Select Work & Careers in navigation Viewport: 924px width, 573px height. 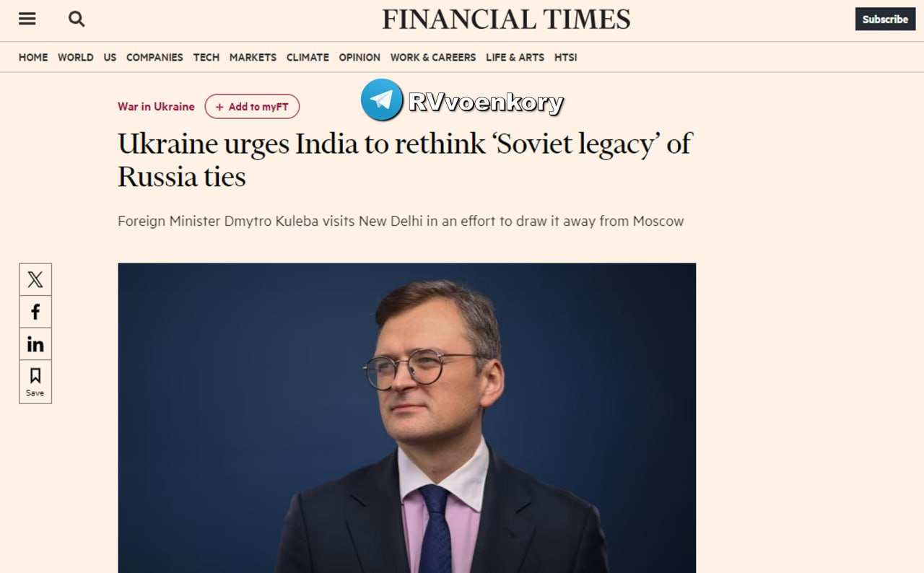pyautogui.click(x=433, y=58)
